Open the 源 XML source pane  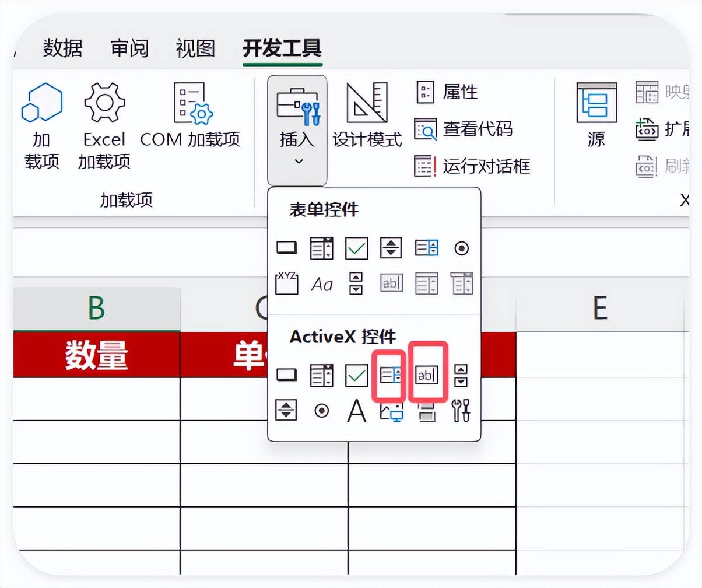coord(596,115)
